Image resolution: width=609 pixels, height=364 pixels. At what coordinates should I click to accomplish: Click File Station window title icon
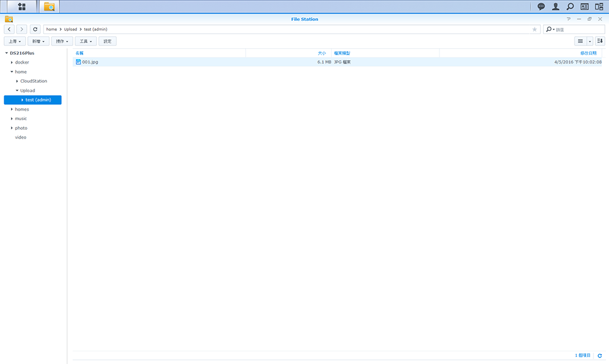(x=9, y=19)
